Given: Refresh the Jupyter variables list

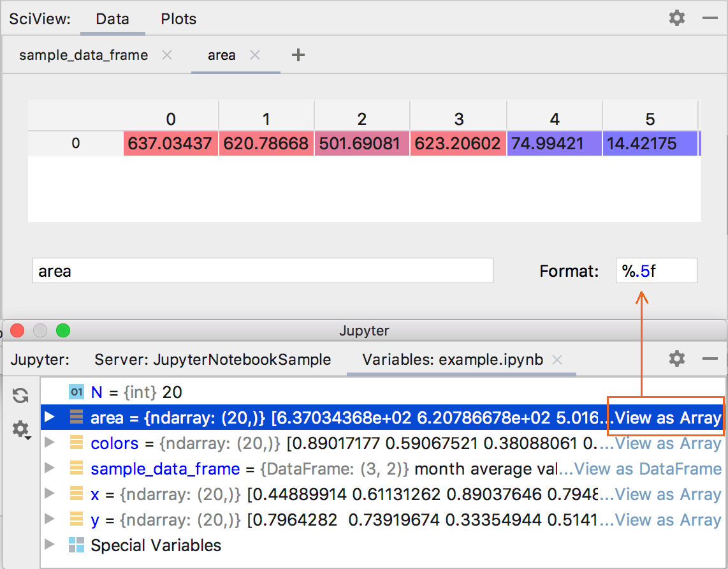Looking at the screenshot, I should [20, 395].
